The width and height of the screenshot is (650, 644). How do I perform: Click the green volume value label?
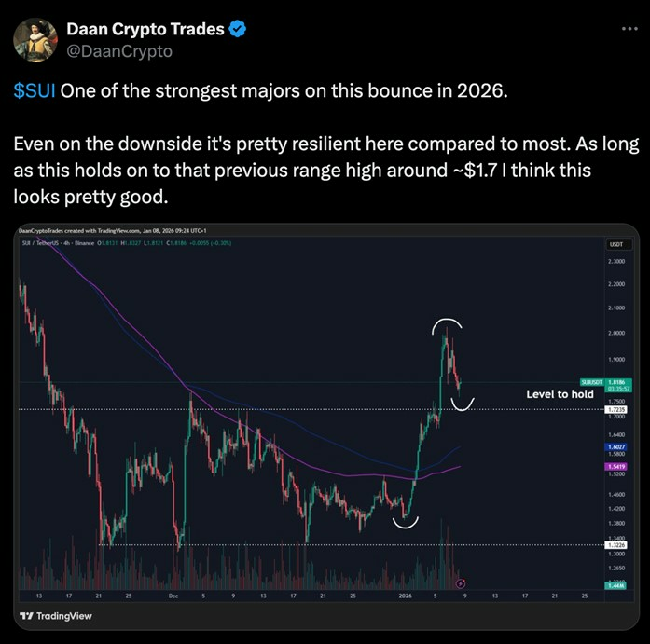tap(615, 585)
